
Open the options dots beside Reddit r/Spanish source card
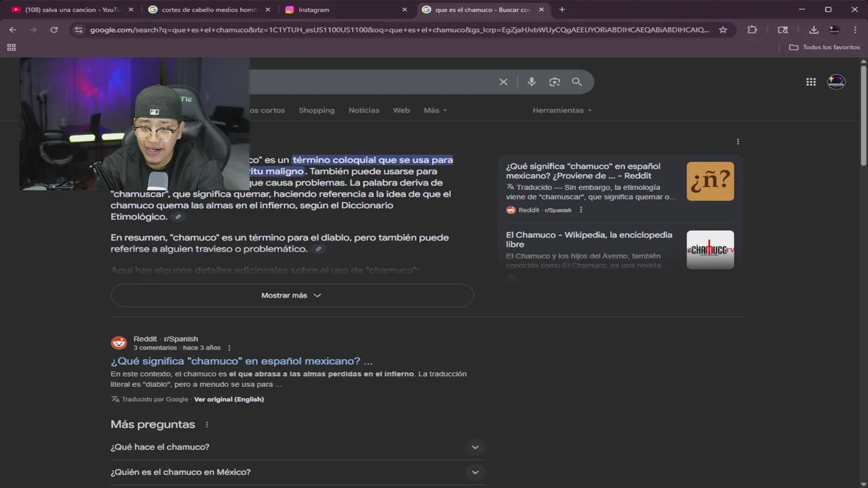(580, 210)
